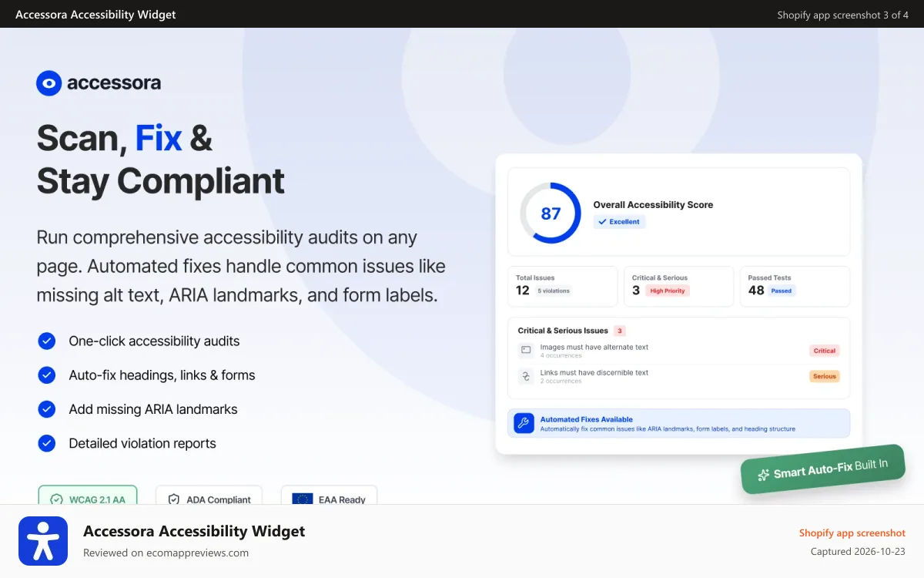924x578 pixels.
Task: Click the Excellent status badge
Action: tap(619, 221)
